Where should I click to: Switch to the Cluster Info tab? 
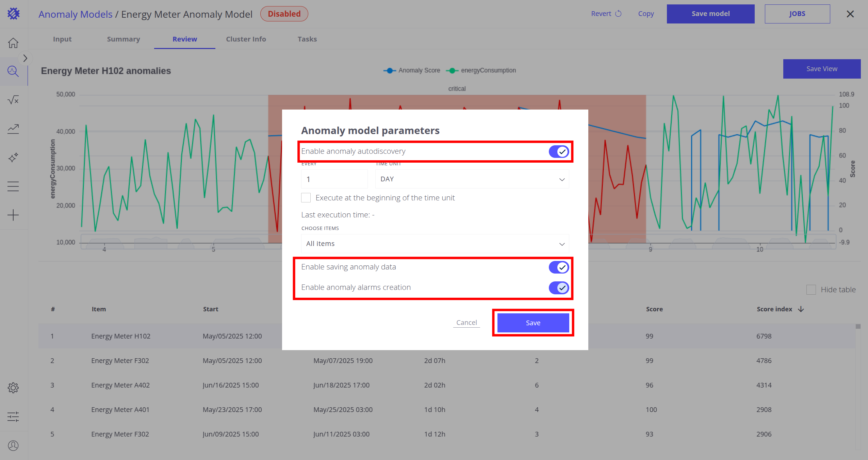tap(246, 39)
